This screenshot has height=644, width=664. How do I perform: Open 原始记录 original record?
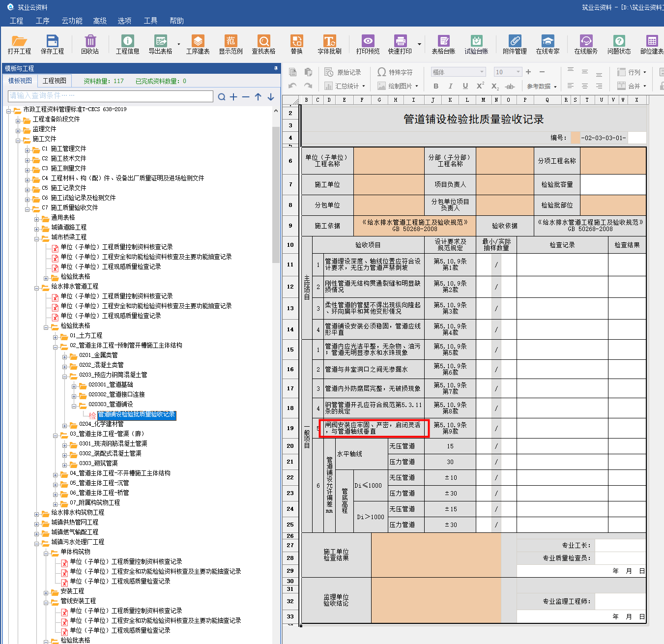343,72
